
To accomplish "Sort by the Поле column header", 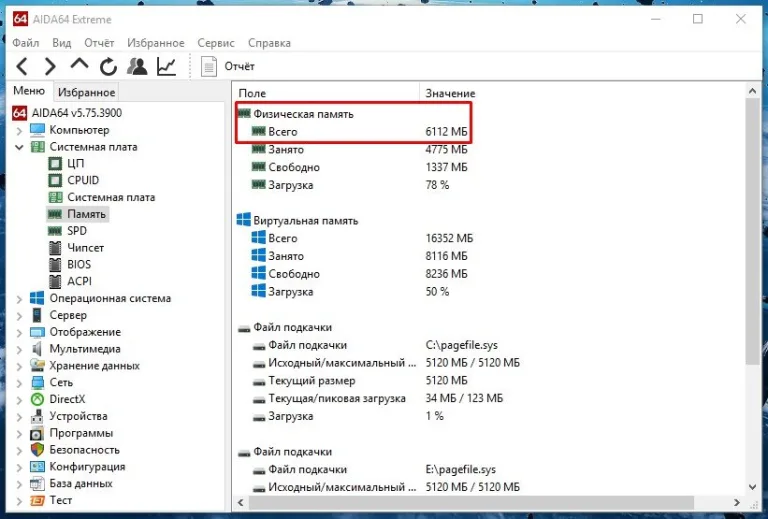I will pos(326,93).
